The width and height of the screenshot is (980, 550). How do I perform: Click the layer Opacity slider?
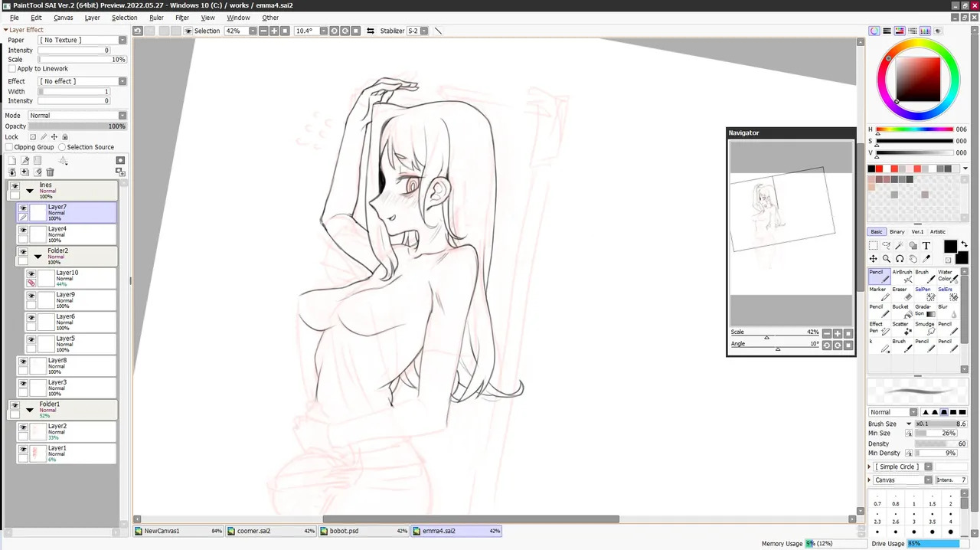(77, 126)
